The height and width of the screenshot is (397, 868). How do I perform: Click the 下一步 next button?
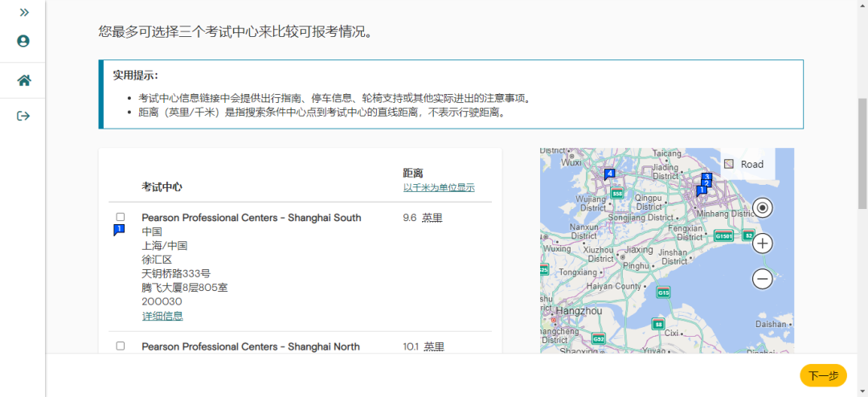click(823, 375)
